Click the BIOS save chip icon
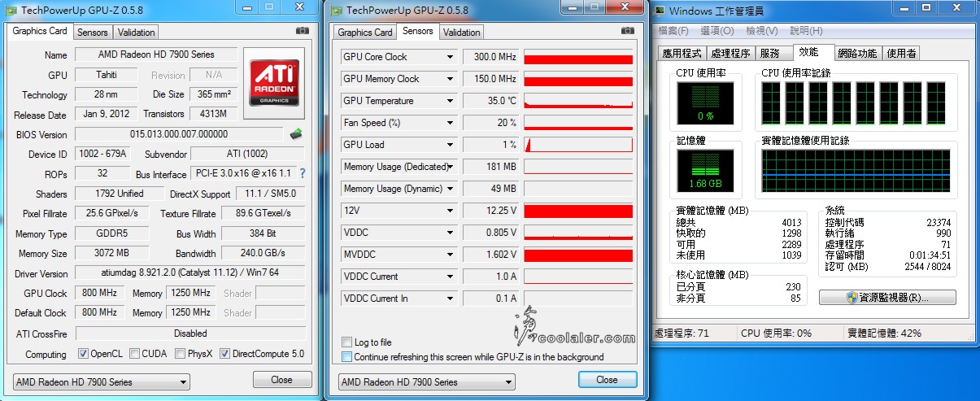The image size is (980, 401). click(297, 134)
